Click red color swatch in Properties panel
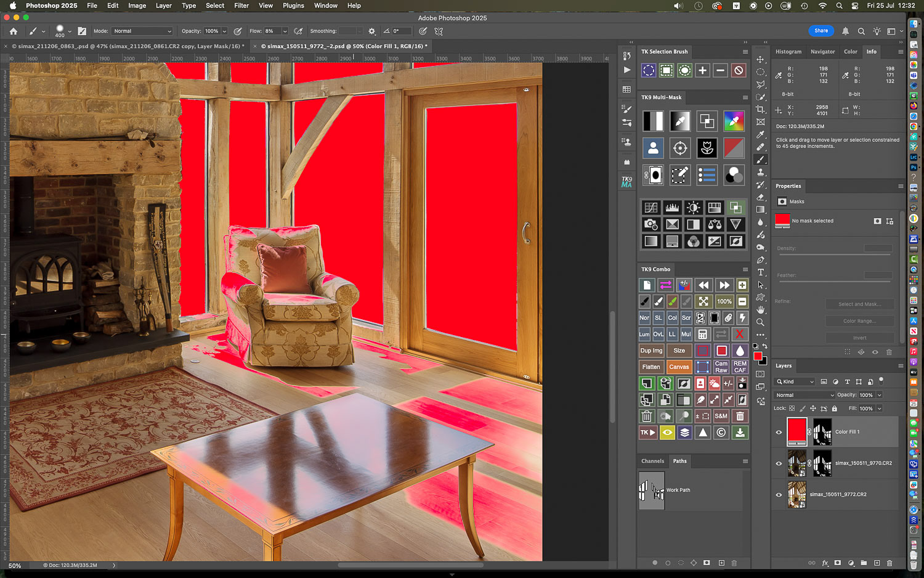This screenshot has height=578, width=924. click(x=782, y=221)
